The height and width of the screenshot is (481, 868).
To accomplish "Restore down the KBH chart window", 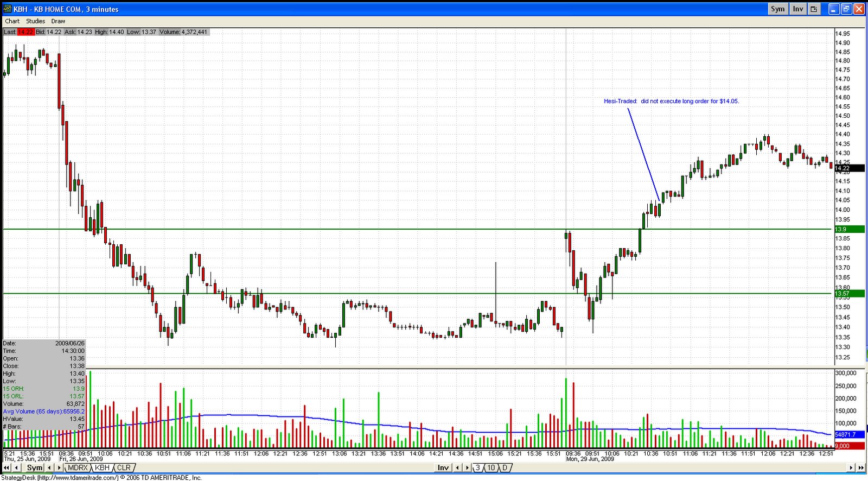I will click(846, 9).
